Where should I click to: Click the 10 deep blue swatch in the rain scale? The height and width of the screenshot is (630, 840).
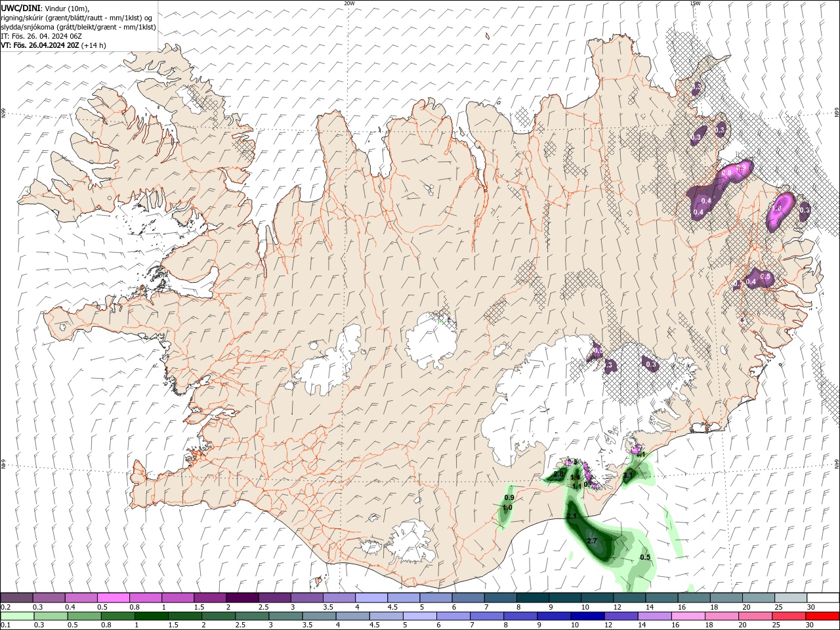587,616
